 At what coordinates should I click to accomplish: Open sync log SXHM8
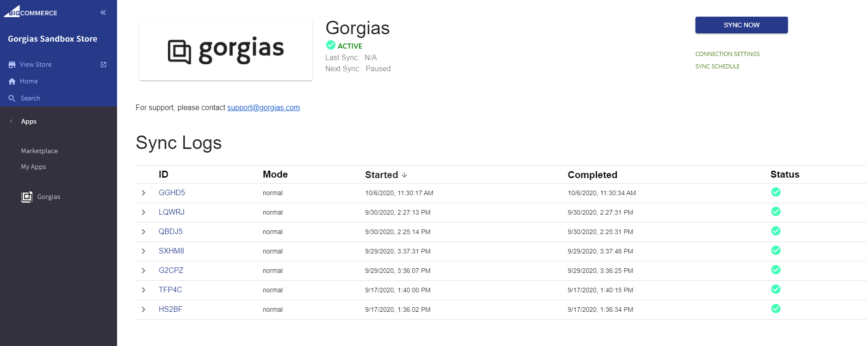[x=171, y=251]
